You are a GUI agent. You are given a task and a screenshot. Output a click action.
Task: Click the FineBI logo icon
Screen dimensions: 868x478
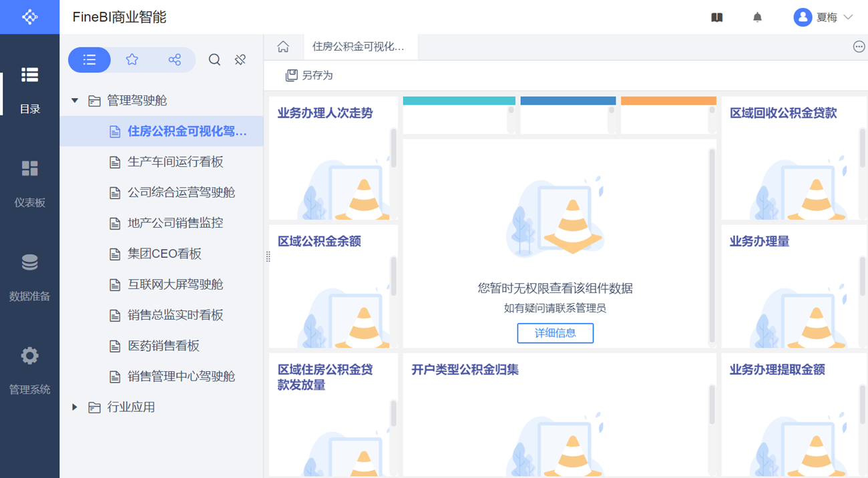point(29,17)
